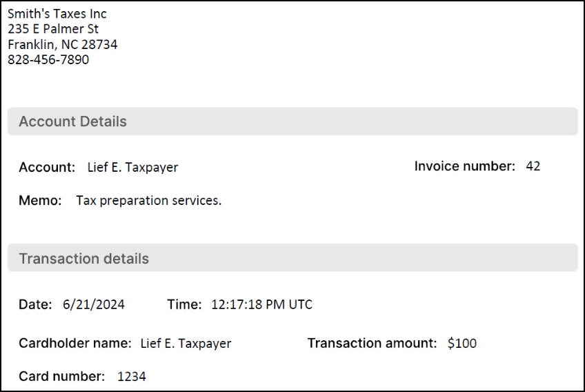
Task: Click the Smith's Taxes Inc company name
Action: 57,14
